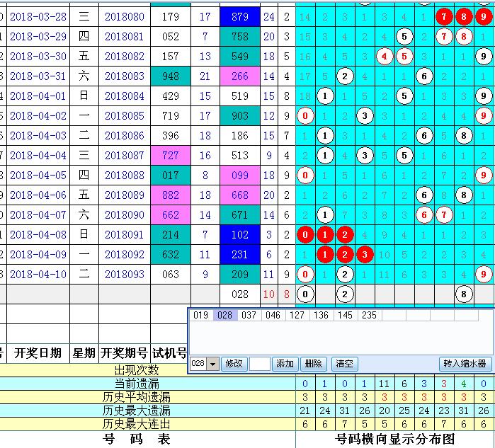Click red circled 7 in row 2018080
This screenshot has height=448, width=495.
[x=444, y=16]
